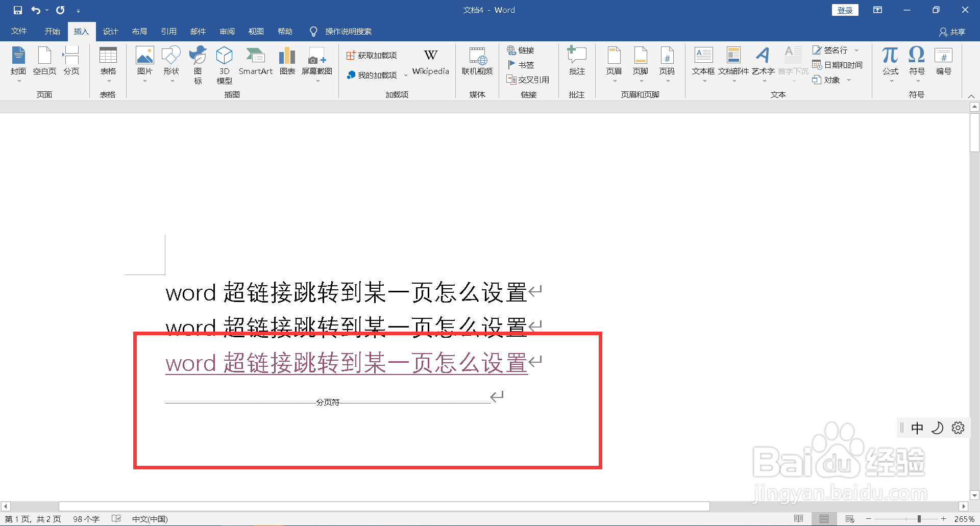Insert a blank page (空白页)
The width and height of the screenshot is (980, 526).
tap(45, 61)
